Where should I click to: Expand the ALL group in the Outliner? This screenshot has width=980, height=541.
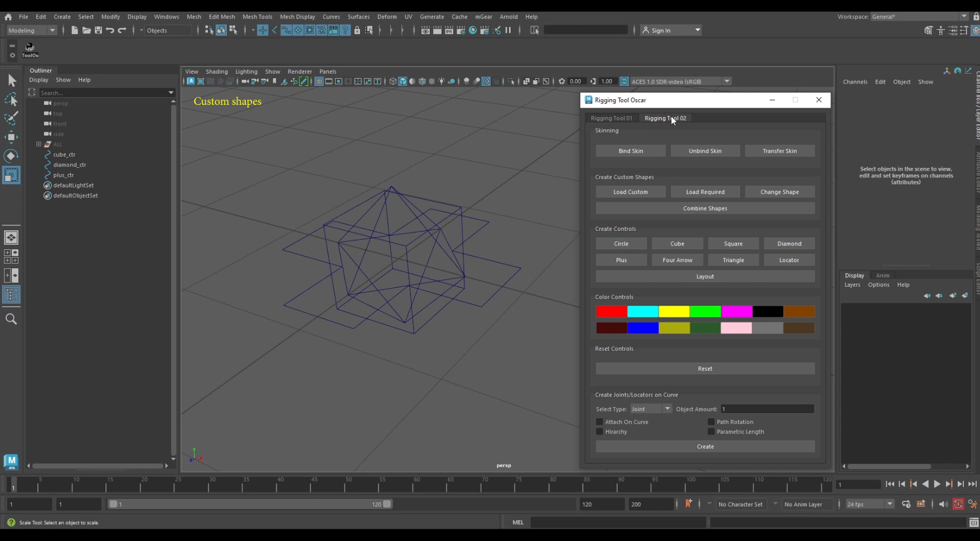(x=38, y=144)
